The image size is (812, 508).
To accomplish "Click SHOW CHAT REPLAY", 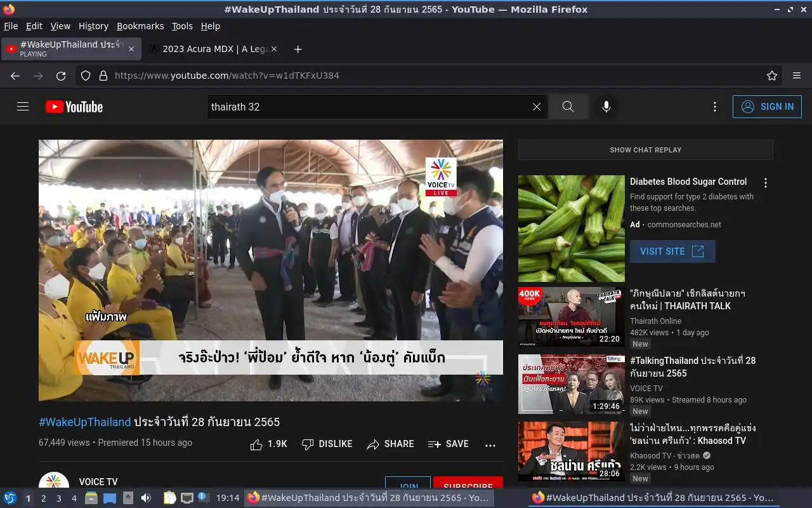I will coord(646,150).
